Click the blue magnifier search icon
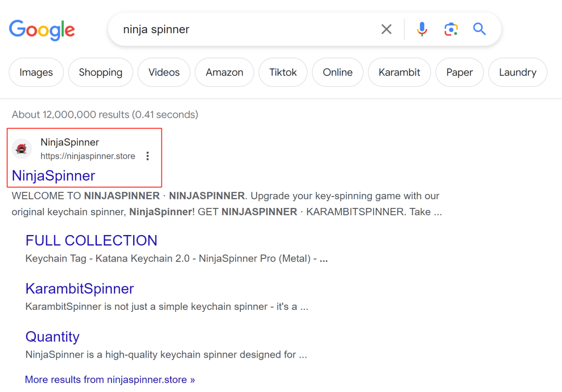Viewport: 562px width, 392px height. [x=479, y=29]
